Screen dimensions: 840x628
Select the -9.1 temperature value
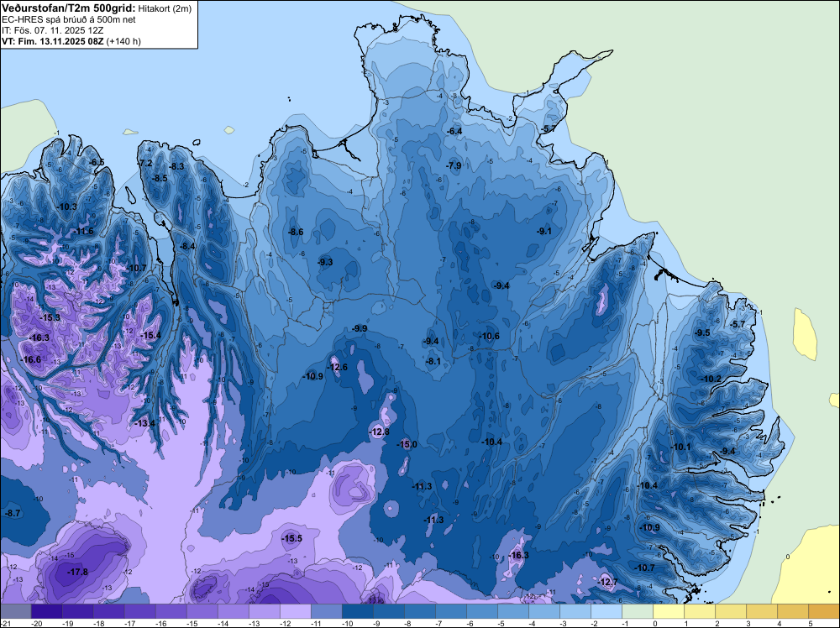(544, 231)
